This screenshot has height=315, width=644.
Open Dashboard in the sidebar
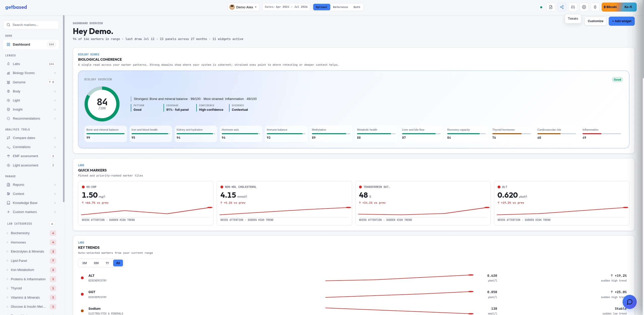pos(31,44)
